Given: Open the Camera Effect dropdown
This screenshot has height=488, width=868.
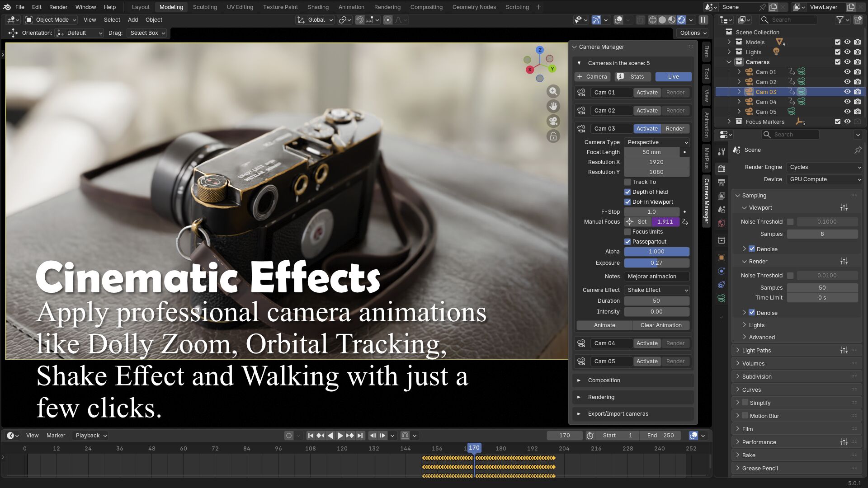Looking at the screenshot, I should coord(656,290).
